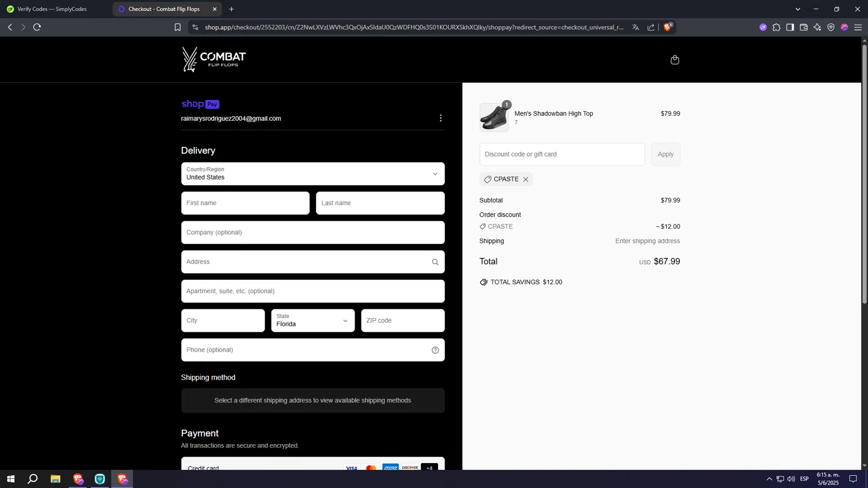The width and height of the screenshot is (868, 488).
Task: Show the phone number help tooltip
Action: [435, 350]
